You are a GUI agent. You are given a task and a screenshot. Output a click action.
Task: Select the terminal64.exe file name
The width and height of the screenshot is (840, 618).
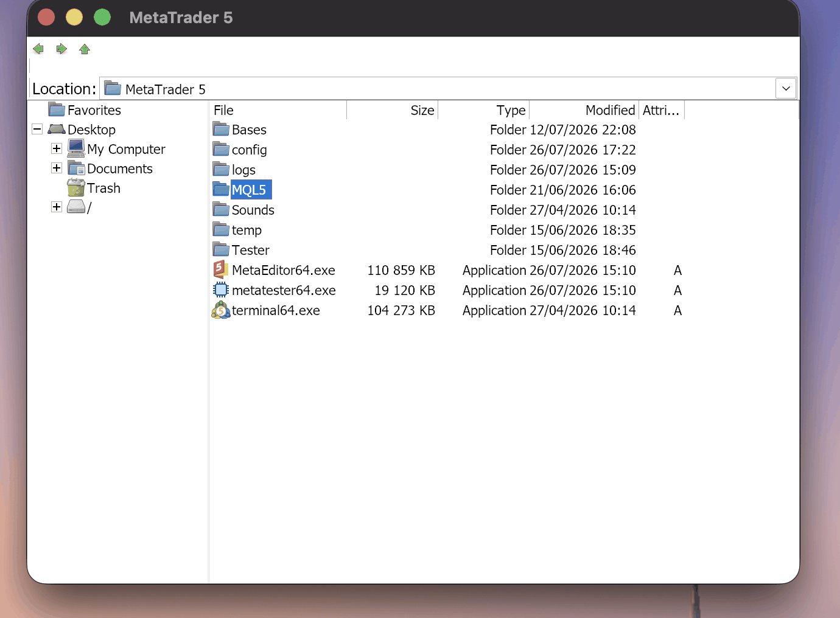[x=276, y=310]
